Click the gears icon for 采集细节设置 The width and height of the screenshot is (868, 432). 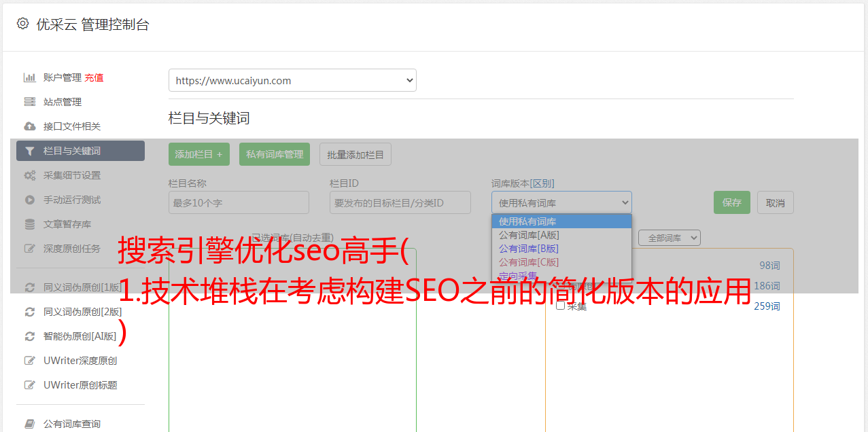pyautogui.click(x=29, y=175)
